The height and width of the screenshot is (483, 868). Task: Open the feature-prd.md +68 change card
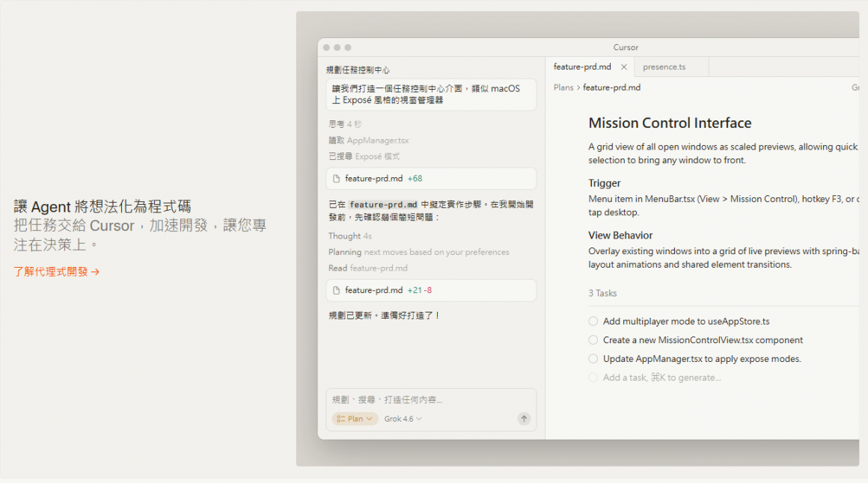(x=431, y=179)
